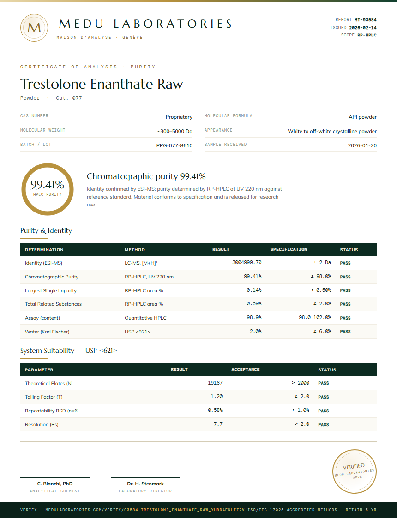
Task: Click the molecular formula value API powder
Action: coord(362,117)
